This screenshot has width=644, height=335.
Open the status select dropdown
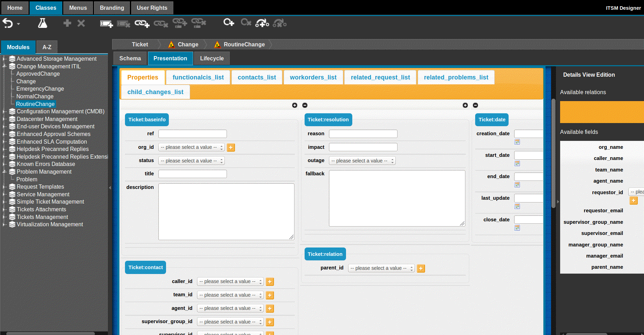191,161
